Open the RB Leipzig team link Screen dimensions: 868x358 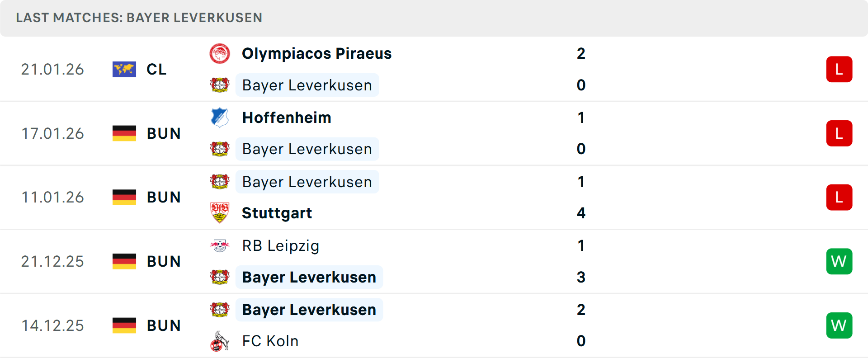280,245
